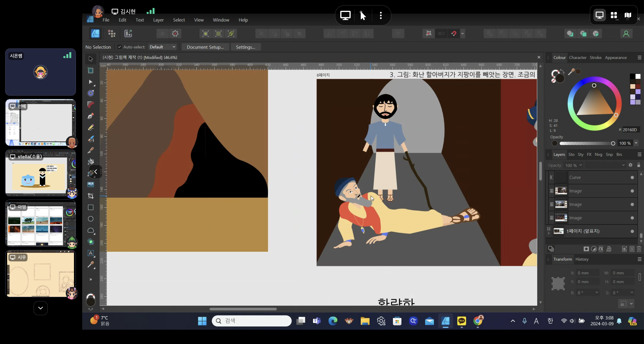Hide the 1페이지 (앞표지) artboard

632,231
